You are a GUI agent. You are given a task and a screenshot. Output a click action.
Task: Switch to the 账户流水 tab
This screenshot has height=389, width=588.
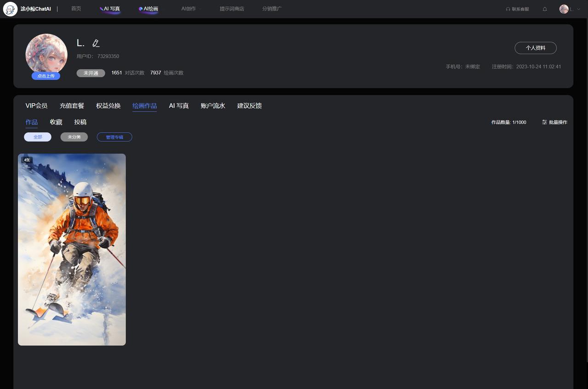(x=213, y=106)
